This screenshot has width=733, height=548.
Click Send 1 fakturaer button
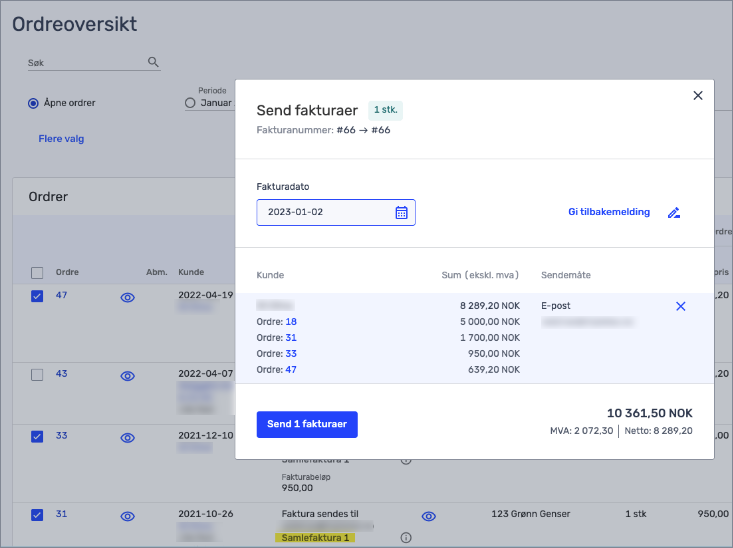(307, 424)
